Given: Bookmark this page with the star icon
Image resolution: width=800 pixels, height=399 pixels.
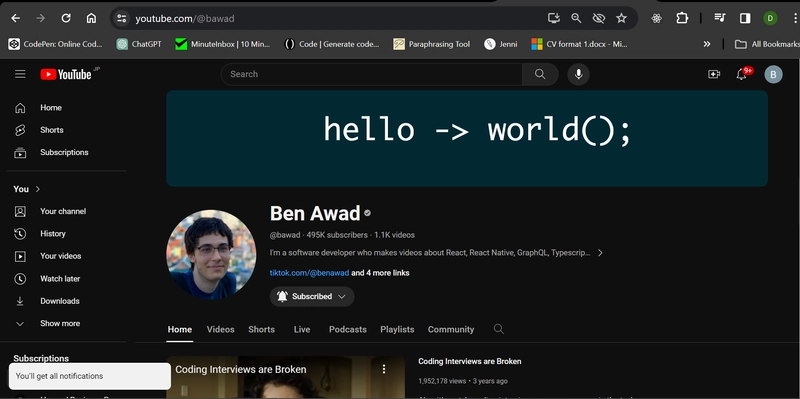Looking at the screenshot, I should tap(621, 18).
